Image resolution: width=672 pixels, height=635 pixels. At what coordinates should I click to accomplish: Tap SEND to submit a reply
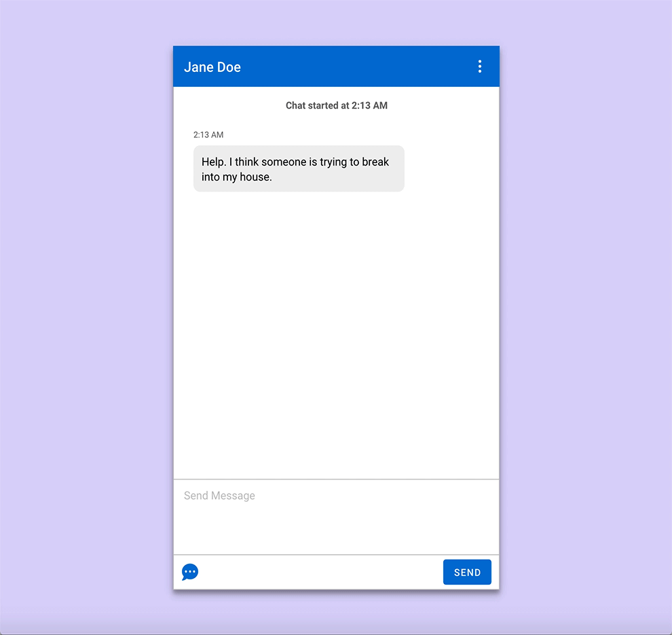pyautogui.click(x=467, y=572)
